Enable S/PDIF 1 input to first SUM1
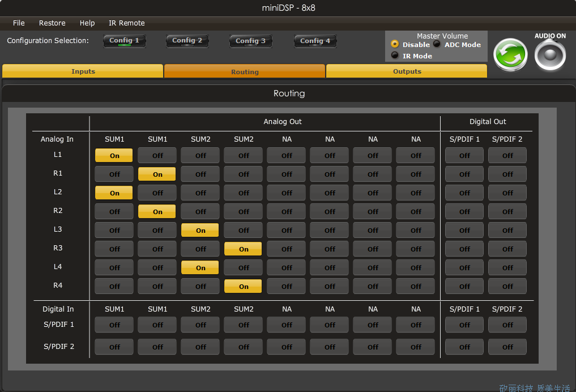576x392 pixels. 114,325
